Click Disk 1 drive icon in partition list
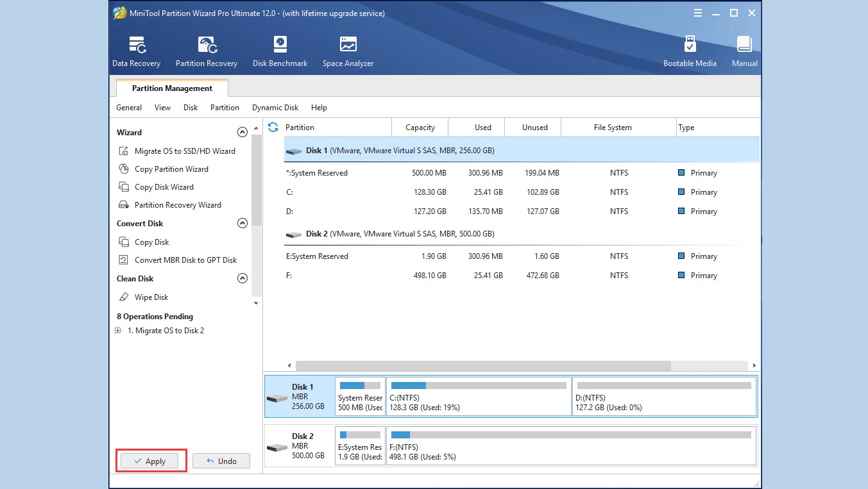The width and height of the screenshot is (868, 489). [294, 151]
